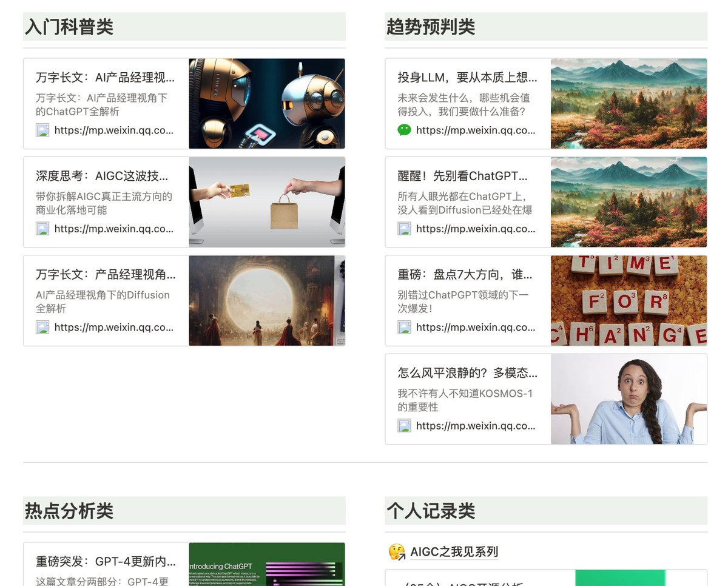Open the AIGC之我见系列 page link
The width and height of the screenshot is (728, 586).
click(x=454, y=552)
